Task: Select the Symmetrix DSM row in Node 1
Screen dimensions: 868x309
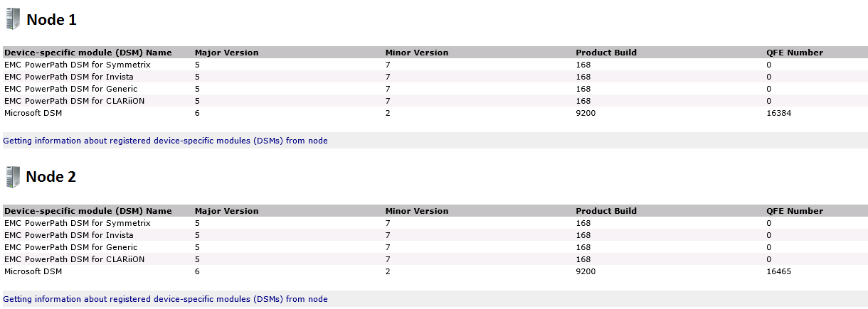Action: [78, 65]
